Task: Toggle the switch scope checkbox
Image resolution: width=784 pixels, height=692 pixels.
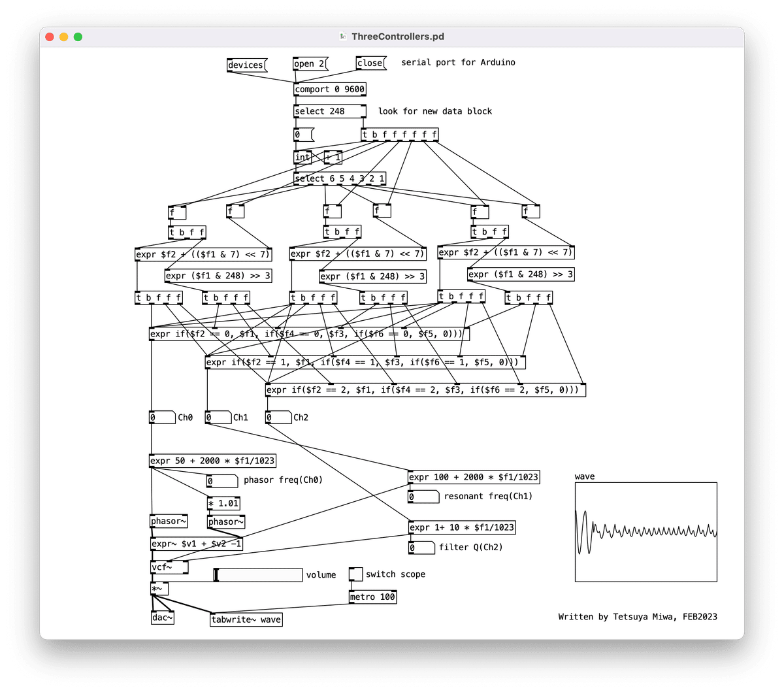Action: point(355,574)
